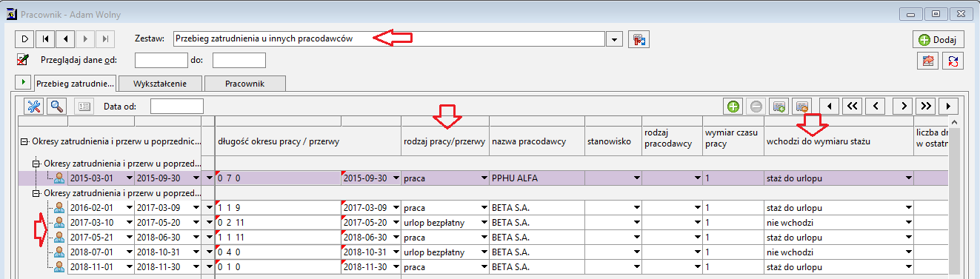Click the numeric calendar icon before Data od
Screen dimensions: 980x279
pyautogui.click(x=84, y=107)
